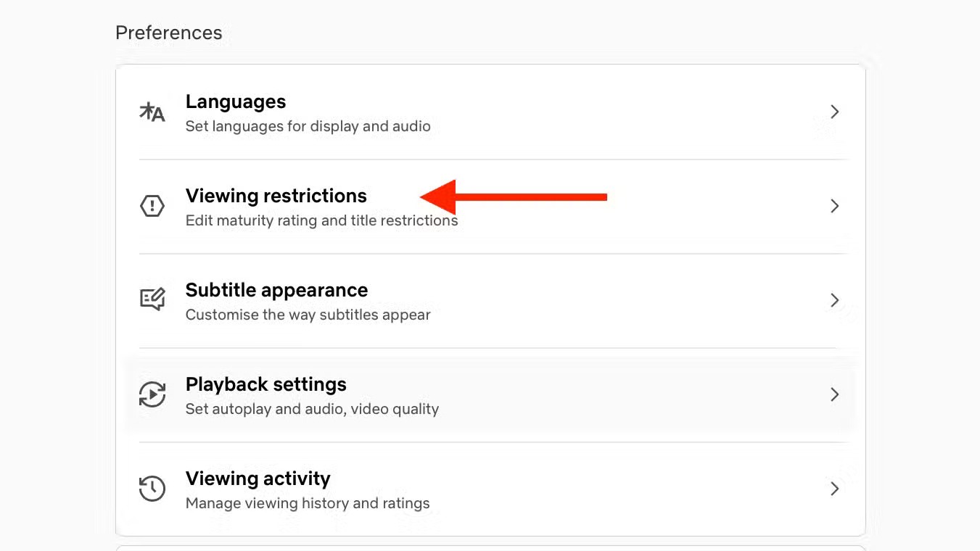The height and width of the screenshot is (551, 980).
Task: Click the Languages translate icon
Action: 152,112
